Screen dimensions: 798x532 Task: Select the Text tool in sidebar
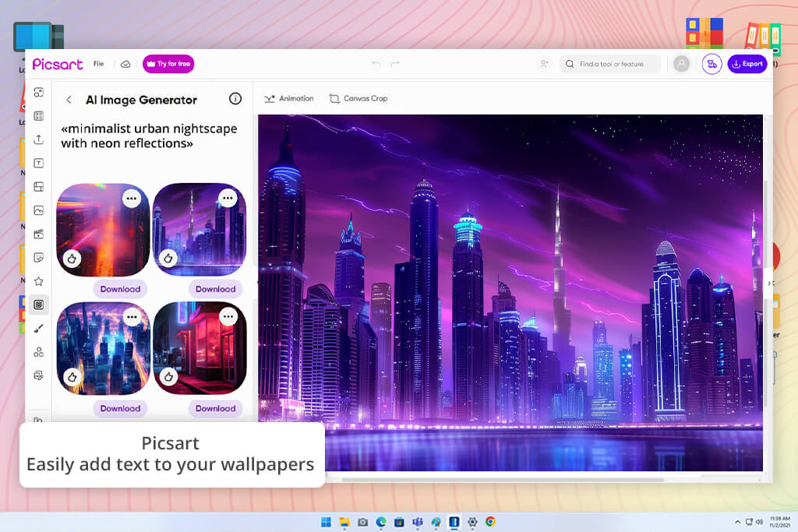(39, 163)
